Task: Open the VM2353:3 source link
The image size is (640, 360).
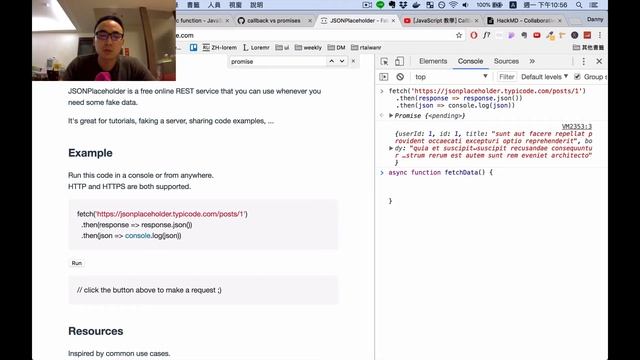Action: (x=577, y=127)
